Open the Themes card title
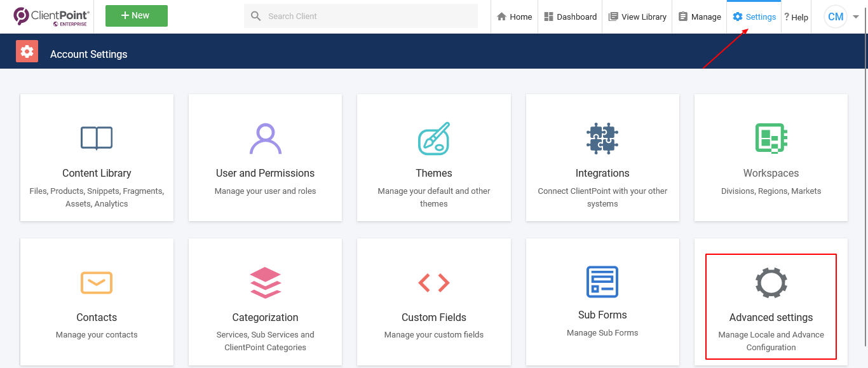868x368 pixels. click(x=434, y=173)
